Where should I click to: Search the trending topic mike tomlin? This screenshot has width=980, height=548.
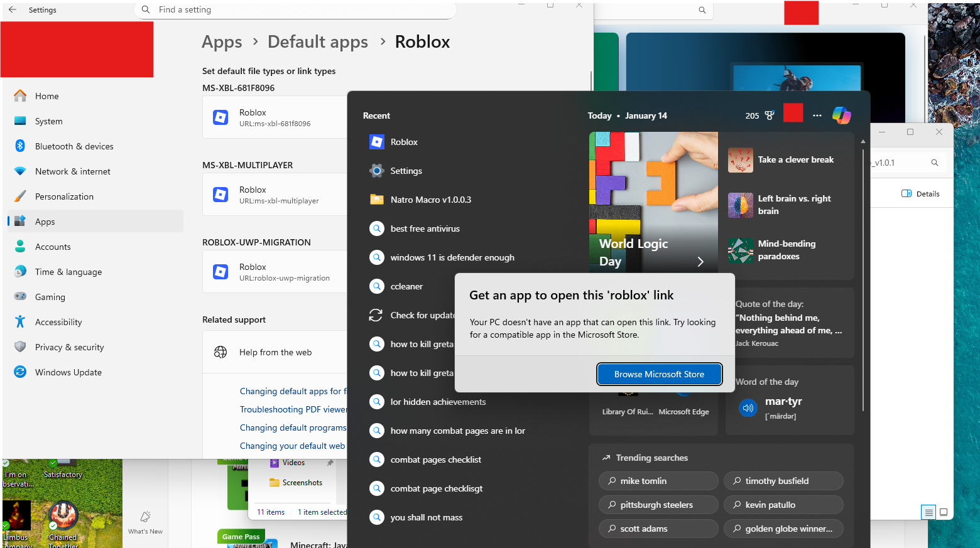(x=658, y=480)
